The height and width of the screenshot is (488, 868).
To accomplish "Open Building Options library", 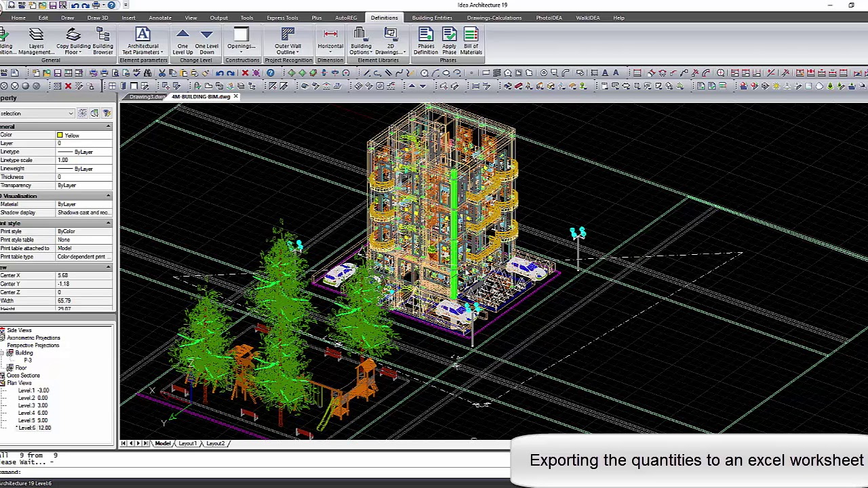I will [361, 41].
